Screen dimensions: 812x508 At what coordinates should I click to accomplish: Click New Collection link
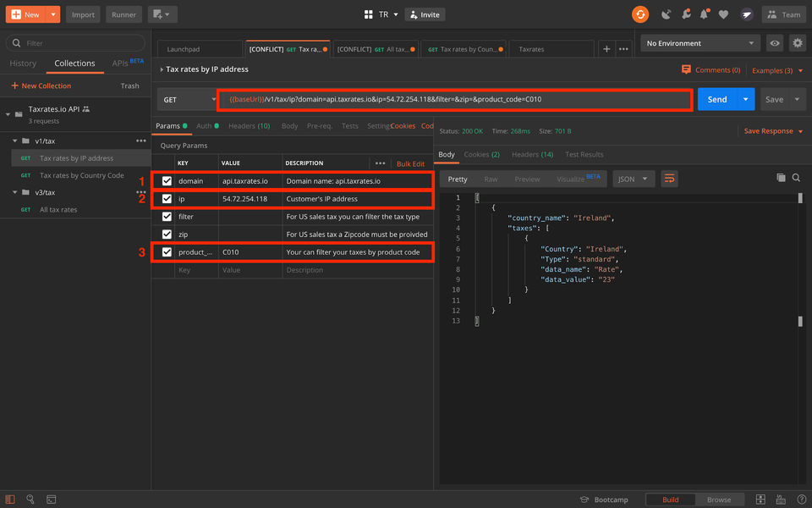[41, 86]
